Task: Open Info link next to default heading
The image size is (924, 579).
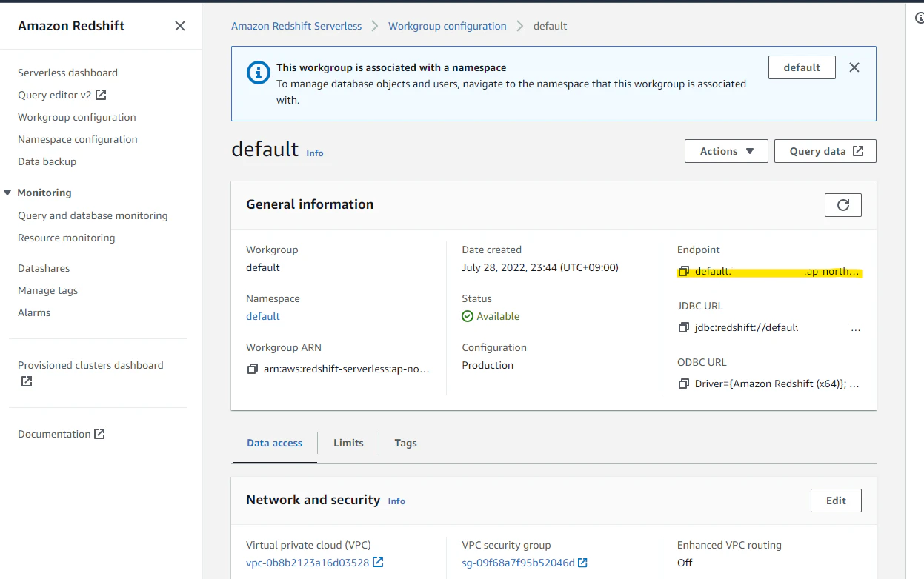Action: click(315, 153)
